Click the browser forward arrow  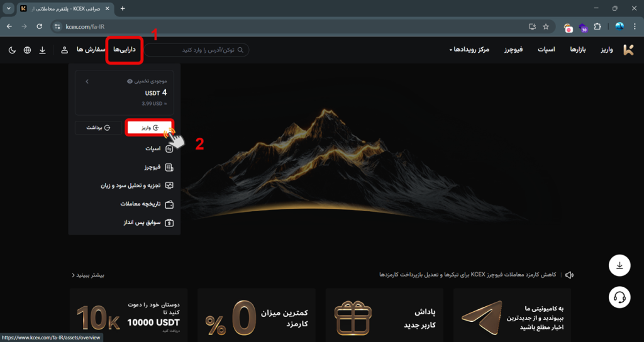(25, 26)
